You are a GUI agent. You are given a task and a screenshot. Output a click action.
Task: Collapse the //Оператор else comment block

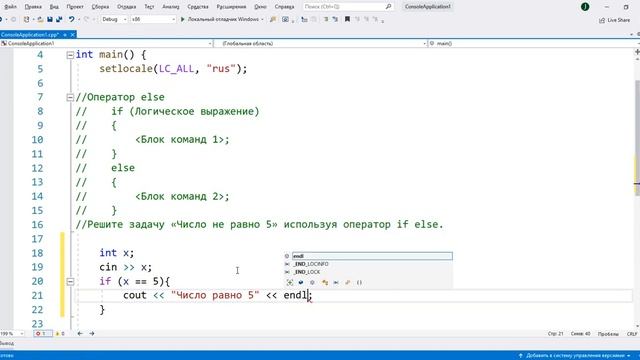point(70,97)
